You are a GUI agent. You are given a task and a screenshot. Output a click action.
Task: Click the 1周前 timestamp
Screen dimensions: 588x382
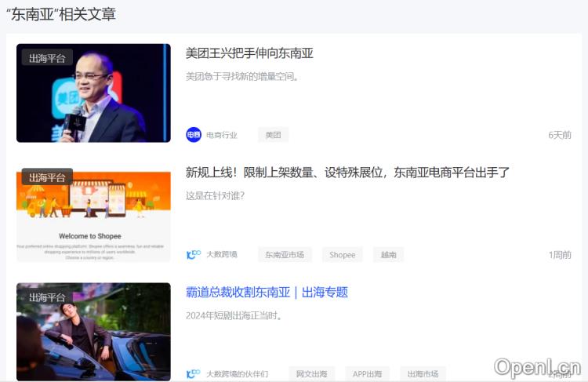click(x=560, y=255)
